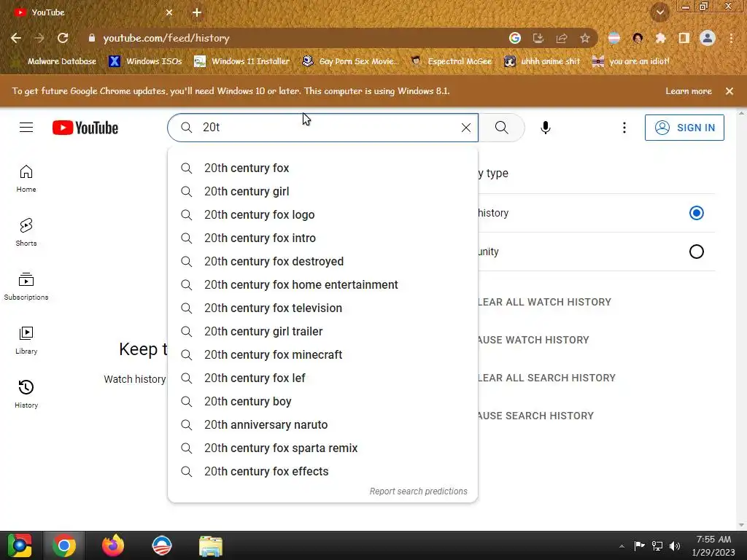
Task: Clear the search box with the X
Action: 466,128
